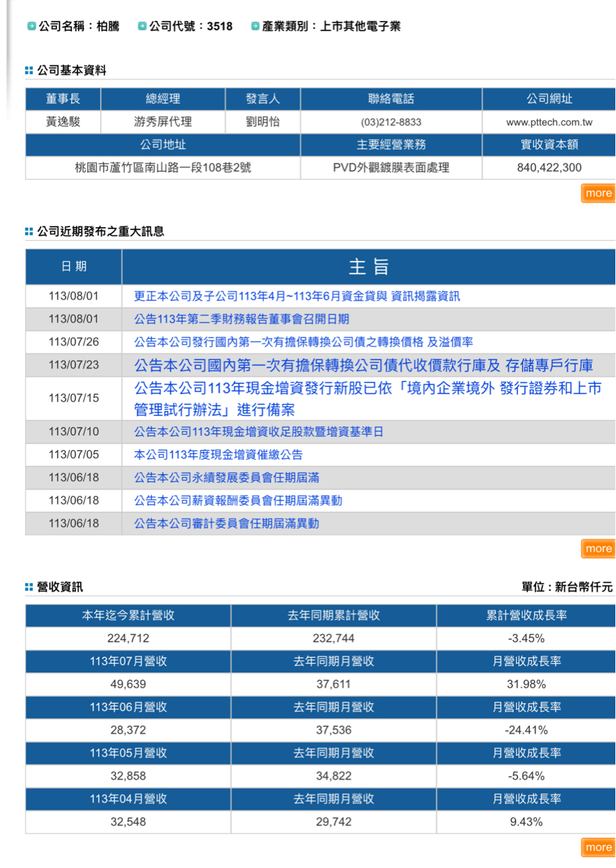Click date cell 113/07/05
Image resolution: width=616 pixels, height=868 pixels.
pyautogui.click(x=73, y=455)
